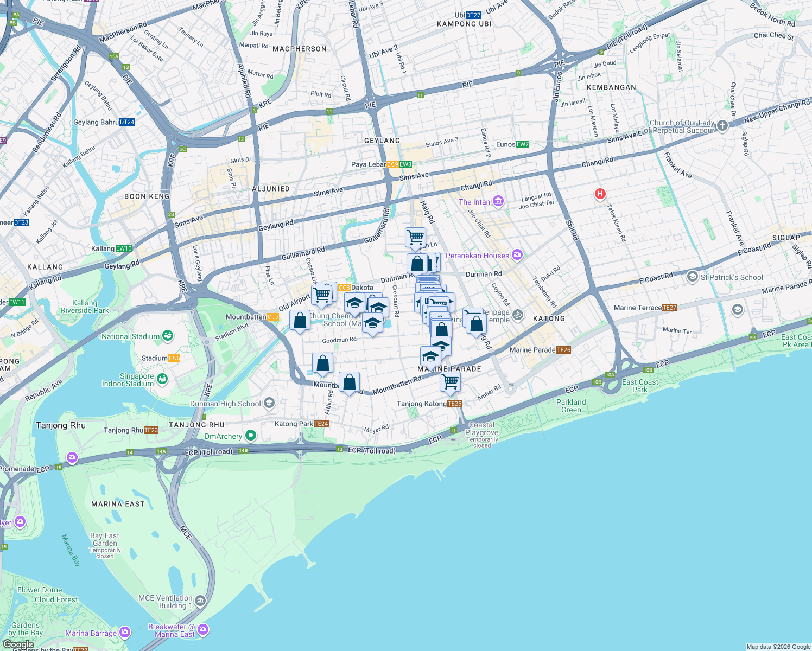Select the Singapore Indoor Stadium icon

point(162,379)
